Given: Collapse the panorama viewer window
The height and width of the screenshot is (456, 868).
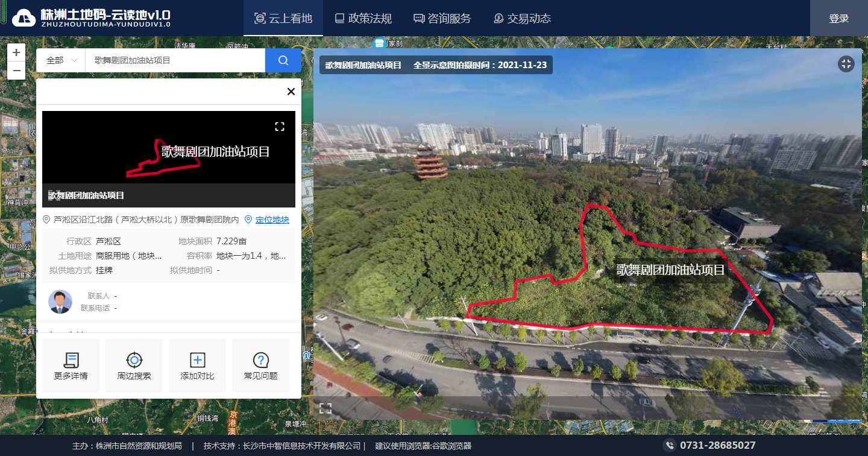Looking at the screenshot, I should (846, 65).
